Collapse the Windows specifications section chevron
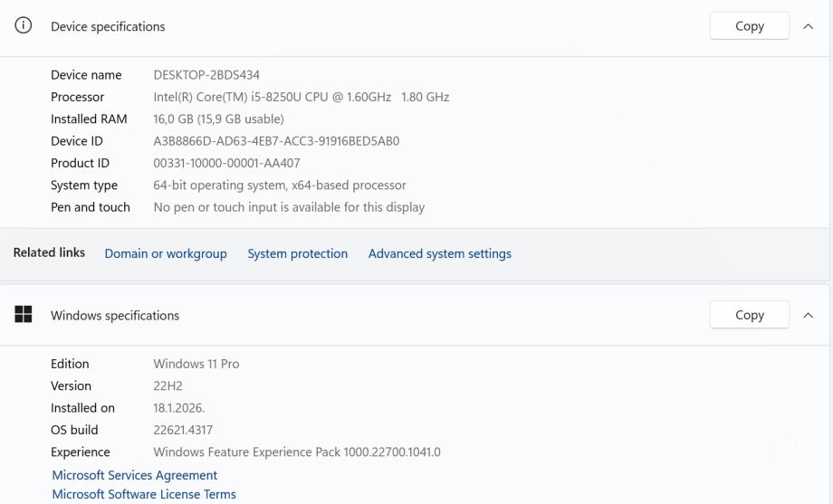This screenshot has height=504, width=833. [x=809, y=315]
